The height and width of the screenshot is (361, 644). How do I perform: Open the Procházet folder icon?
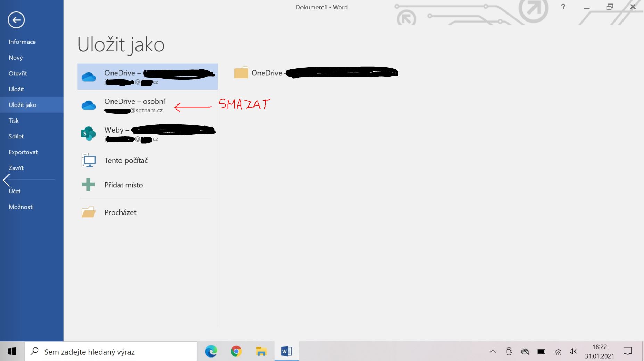[x=88, y=212]
